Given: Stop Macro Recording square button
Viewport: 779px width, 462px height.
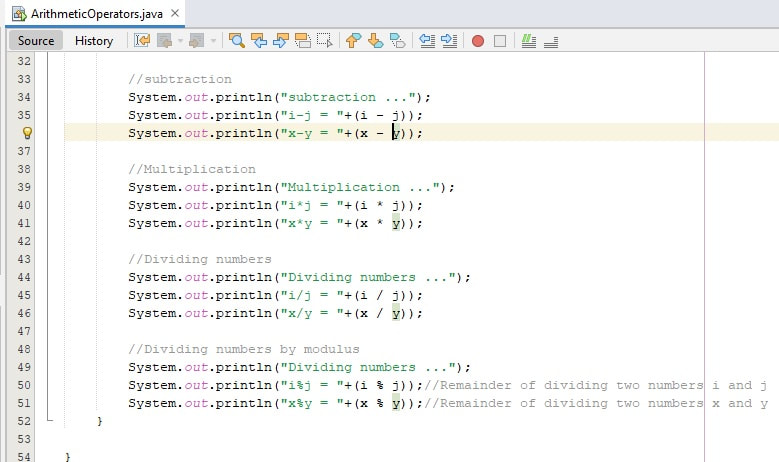Looking at the screenshot, I should [500, 41].
